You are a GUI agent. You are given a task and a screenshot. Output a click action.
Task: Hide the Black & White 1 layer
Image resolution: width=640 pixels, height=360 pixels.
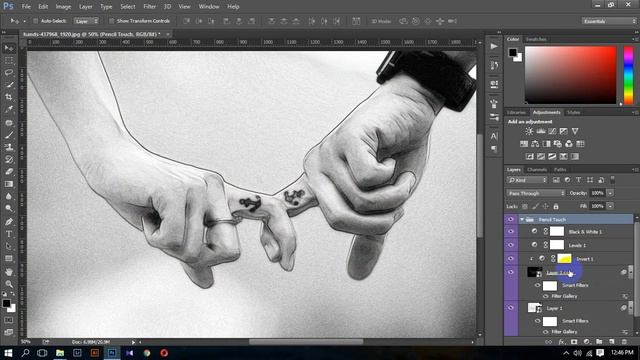coord(511,231)
